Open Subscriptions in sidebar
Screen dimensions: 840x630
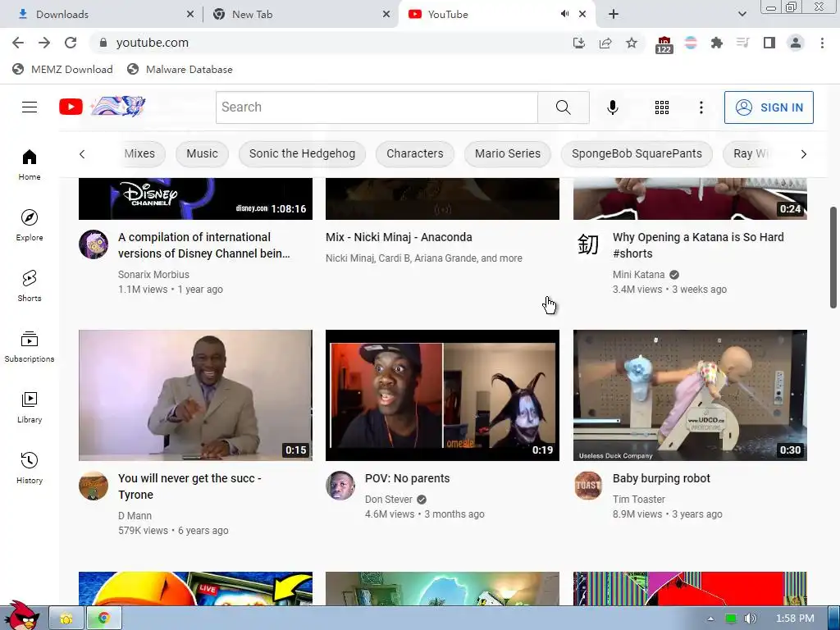tap(30, 347)
